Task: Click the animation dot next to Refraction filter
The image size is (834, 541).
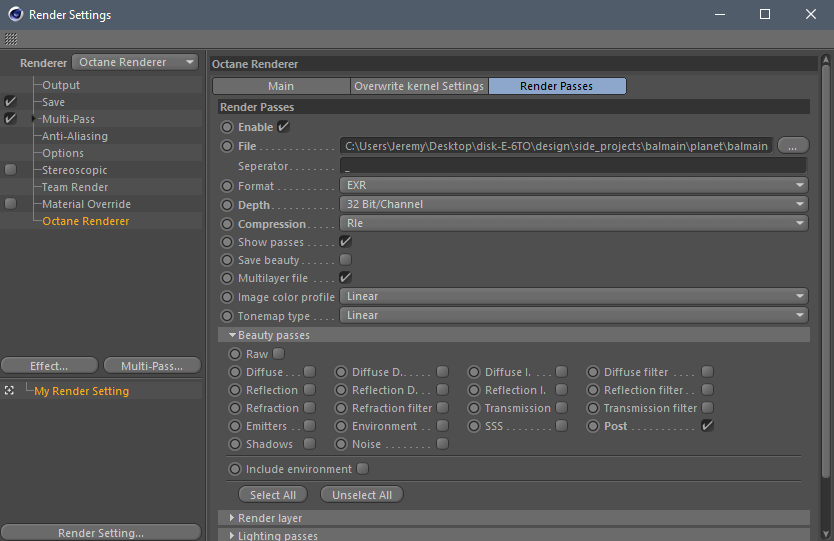Action: 341,408
